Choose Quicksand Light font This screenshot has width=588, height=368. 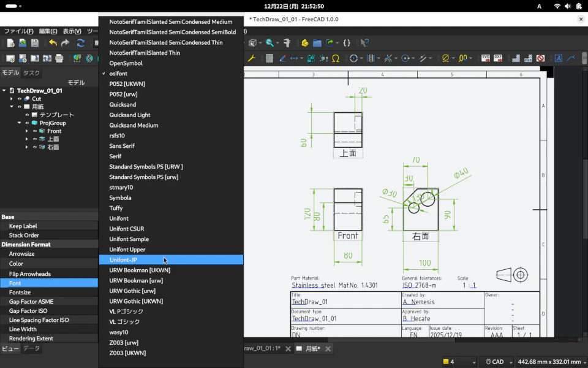click(x=171, y=115)
